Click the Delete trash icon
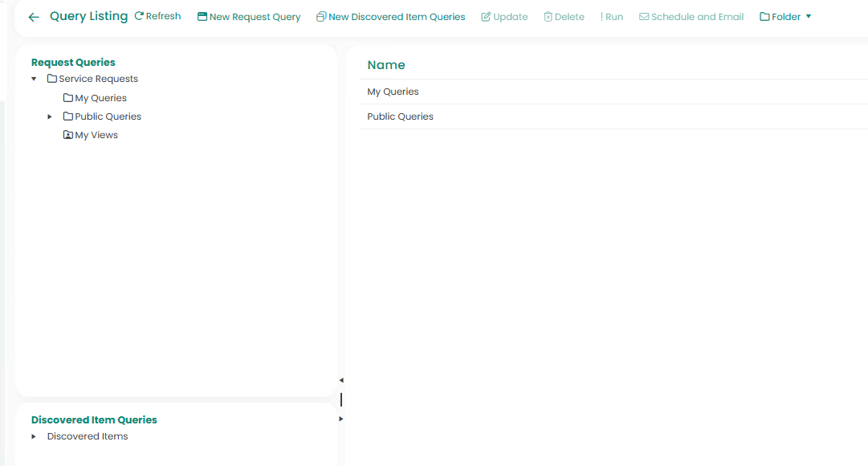This screenshot has width=868, height=466. [548, 17]
